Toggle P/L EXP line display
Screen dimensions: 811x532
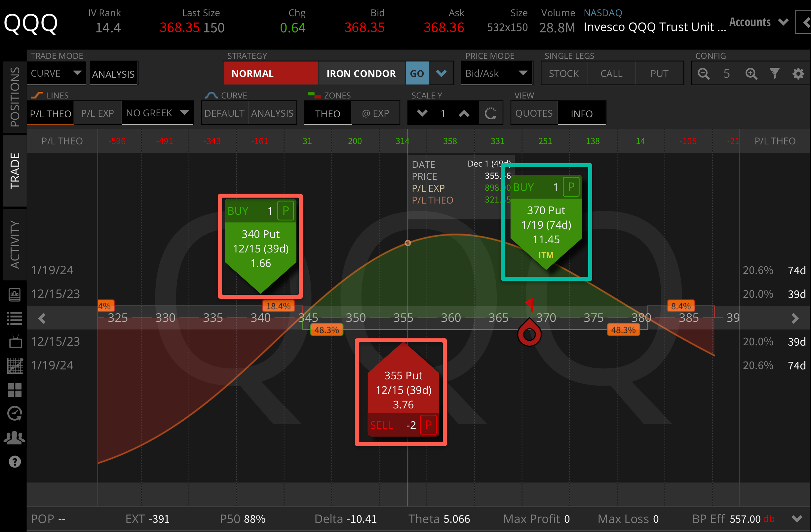97,113
